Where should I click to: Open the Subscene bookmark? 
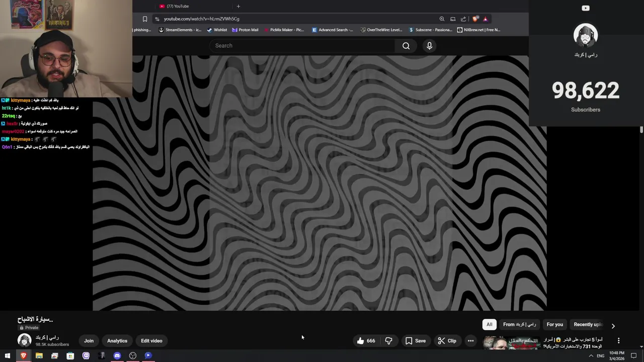pyautogui.click(x=430, y=30)
